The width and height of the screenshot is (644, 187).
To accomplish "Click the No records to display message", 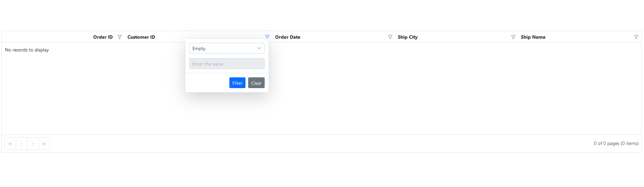I will click(27, 50).
